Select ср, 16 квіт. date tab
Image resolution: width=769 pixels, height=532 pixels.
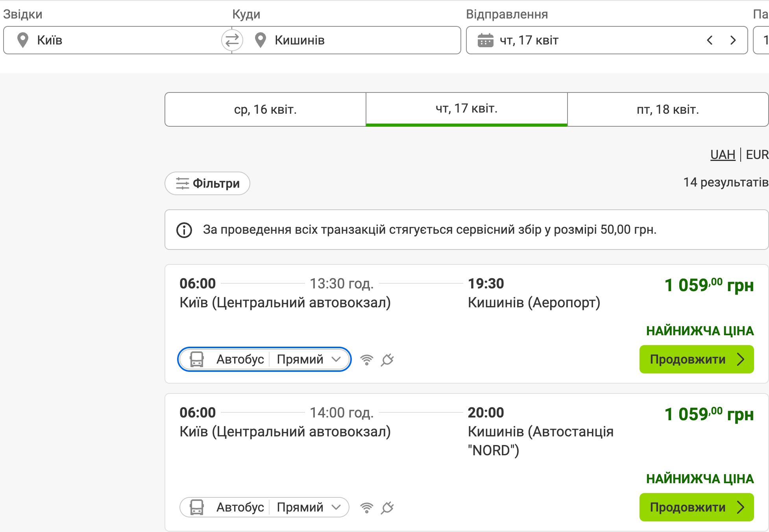[265, 109]
